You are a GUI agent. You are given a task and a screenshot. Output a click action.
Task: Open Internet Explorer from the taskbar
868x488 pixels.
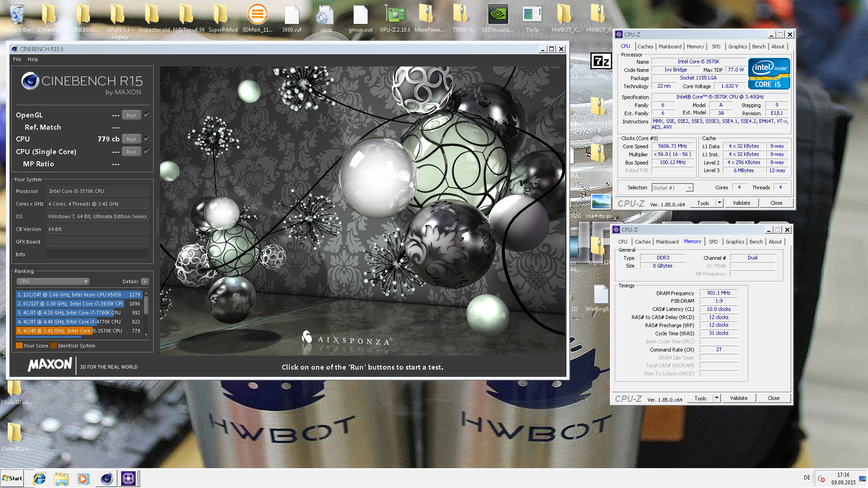(39, 479)
